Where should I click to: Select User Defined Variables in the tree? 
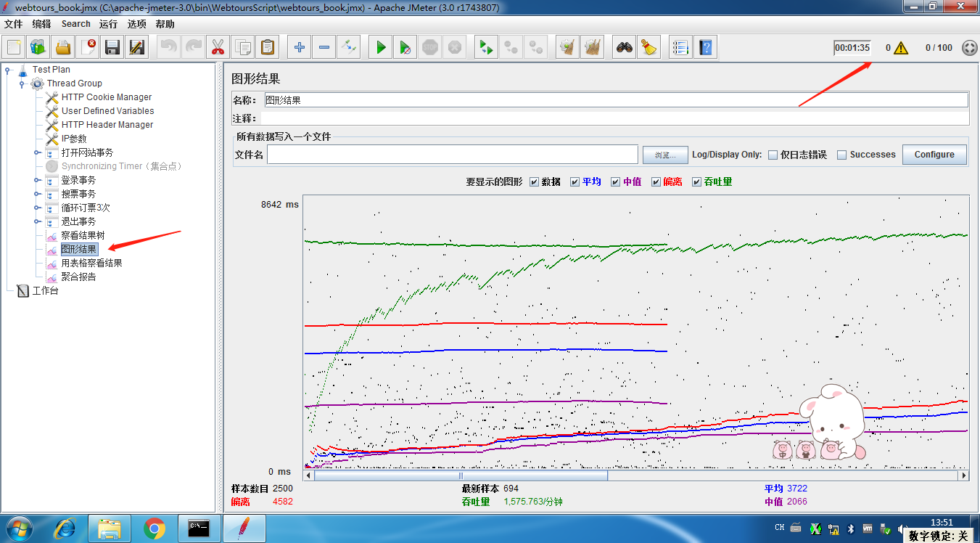pyautogui.click(x=107, y=111)
